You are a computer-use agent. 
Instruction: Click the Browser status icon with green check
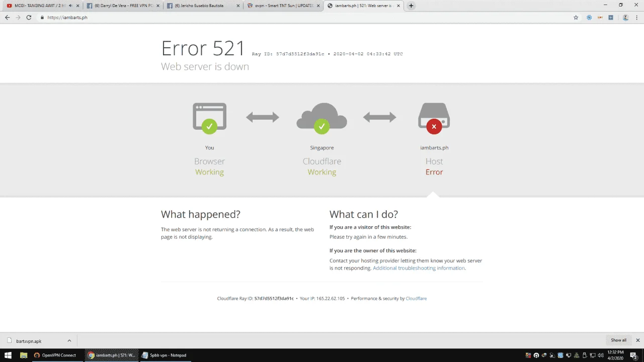[x=209, y=118]
